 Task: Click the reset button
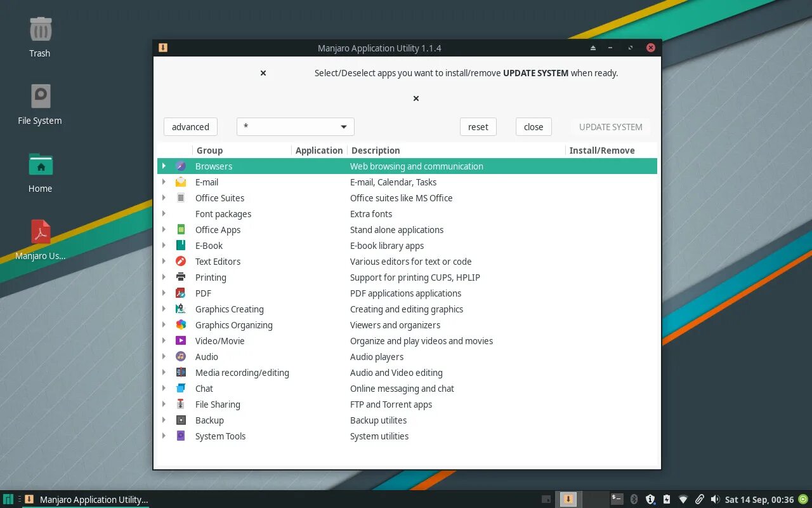(x=478, y=126)
